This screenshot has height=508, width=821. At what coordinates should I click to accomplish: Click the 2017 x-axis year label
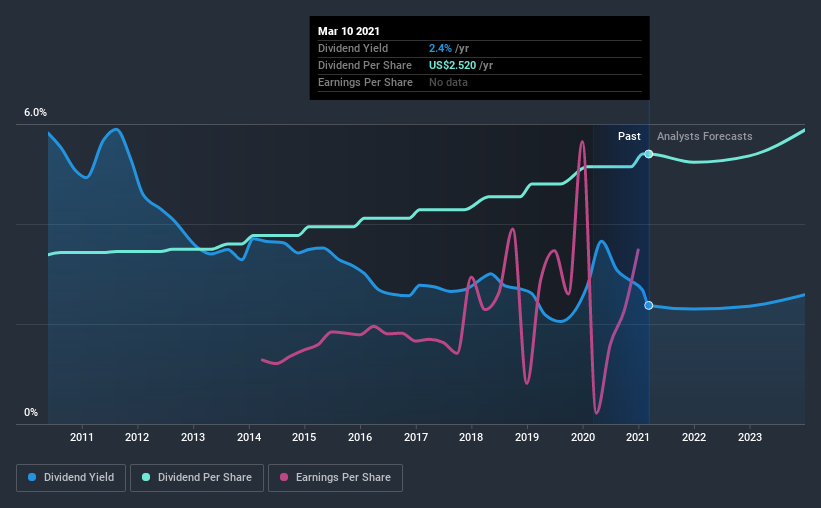[416, 437]
